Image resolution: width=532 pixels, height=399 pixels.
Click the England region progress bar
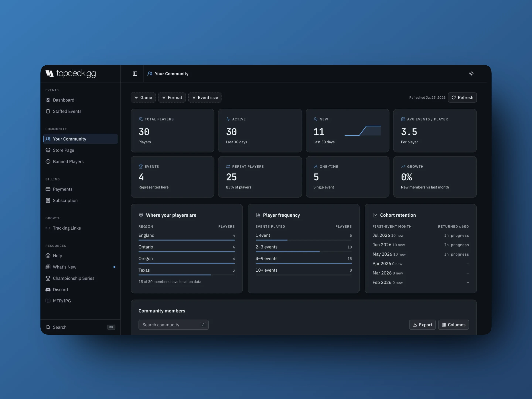pos(187,240)
